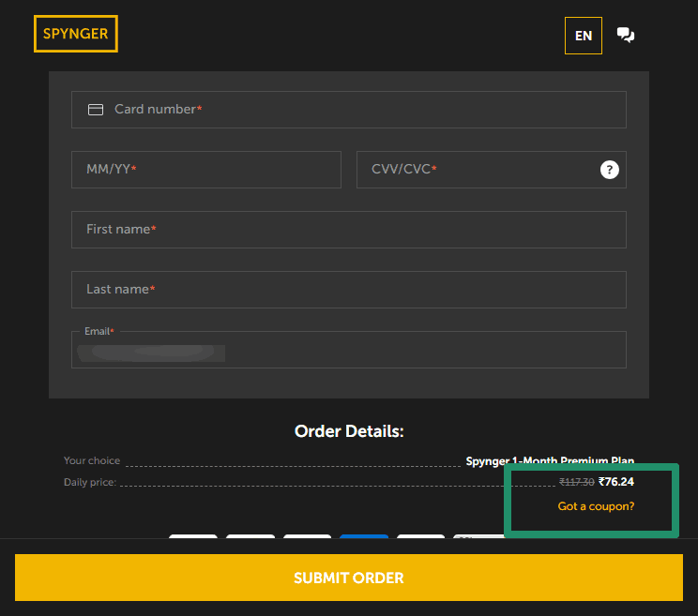Click Spynger 1-Month Premium Plan text
This screenshot has width=698, height=616.
click(x=550, y=460)
